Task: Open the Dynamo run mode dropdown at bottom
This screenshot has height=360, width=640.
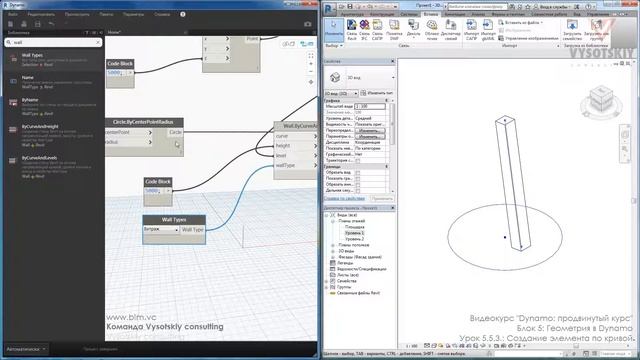Action: coord(26,349)
